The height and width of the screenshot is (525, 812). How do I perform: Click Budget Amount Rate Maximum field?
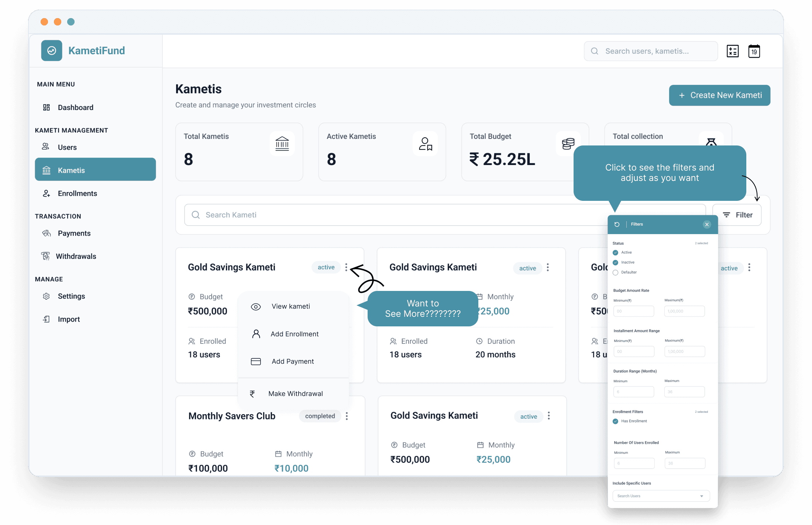(x=685, y=311)
